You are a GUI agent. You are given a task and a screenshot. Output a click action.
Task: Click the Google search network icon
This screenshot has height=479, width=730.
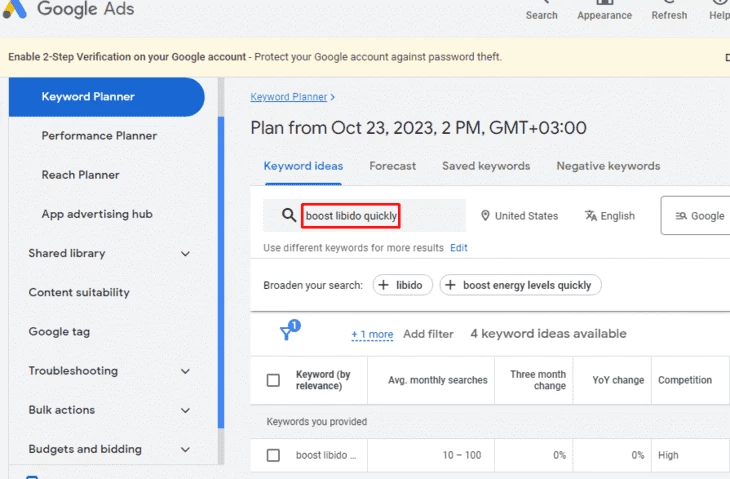681,216
